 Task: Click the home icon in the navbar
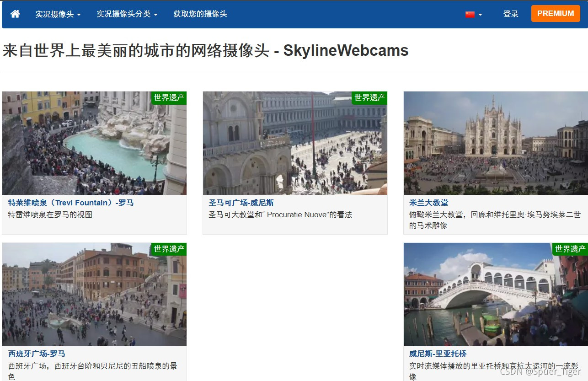pyautogui.click(x=15, y=14)
